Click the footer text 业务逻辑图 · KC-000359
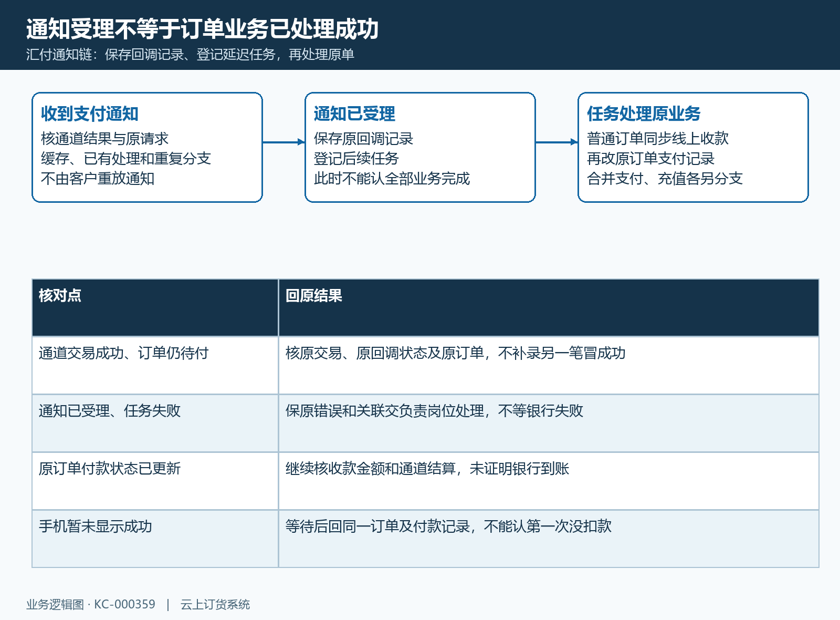840x620 pixels. click(x=91, y=605)
